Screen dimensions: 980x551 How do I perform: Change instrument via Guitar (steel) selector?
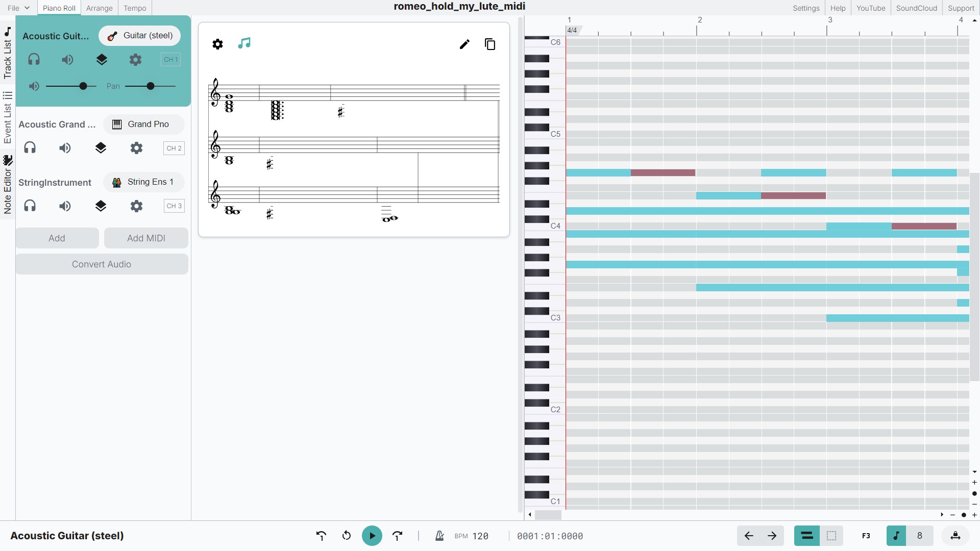(x=140, y=36)
